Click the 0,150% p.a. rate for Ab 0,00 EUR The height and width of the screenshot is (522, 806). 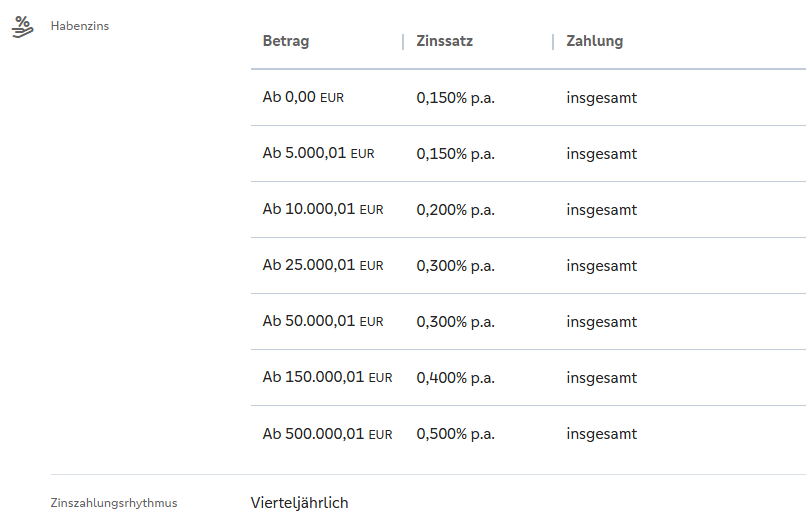click(456, 98)
